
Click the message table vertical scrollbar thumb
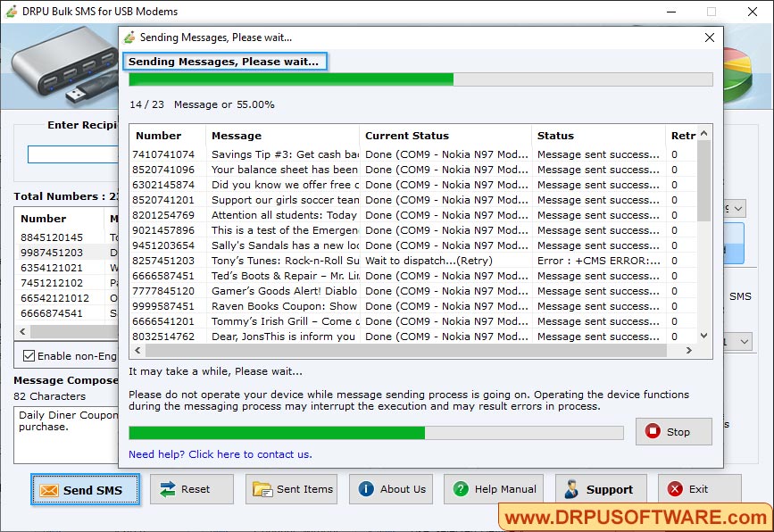pos(704,180)
